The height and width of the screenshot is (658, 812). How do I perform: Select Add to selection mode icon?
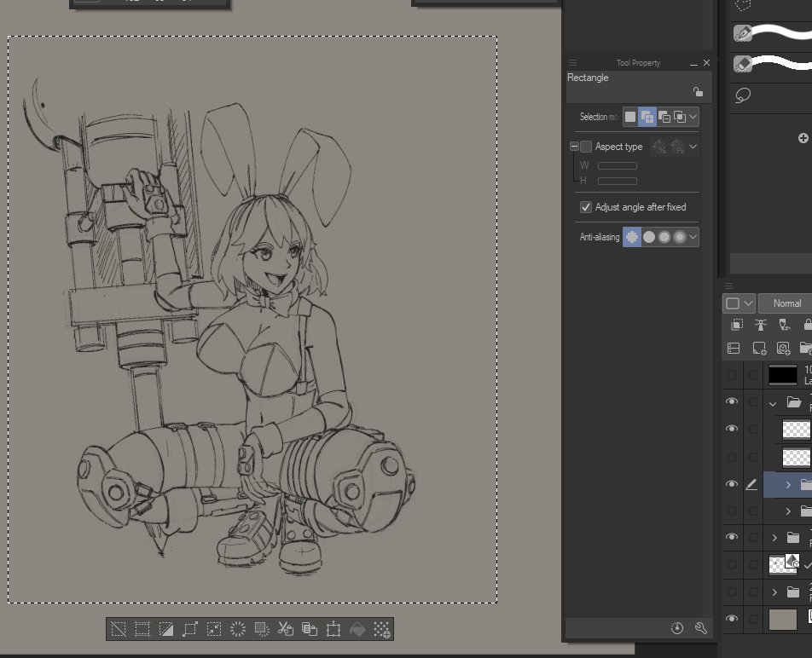coord(647,117)
